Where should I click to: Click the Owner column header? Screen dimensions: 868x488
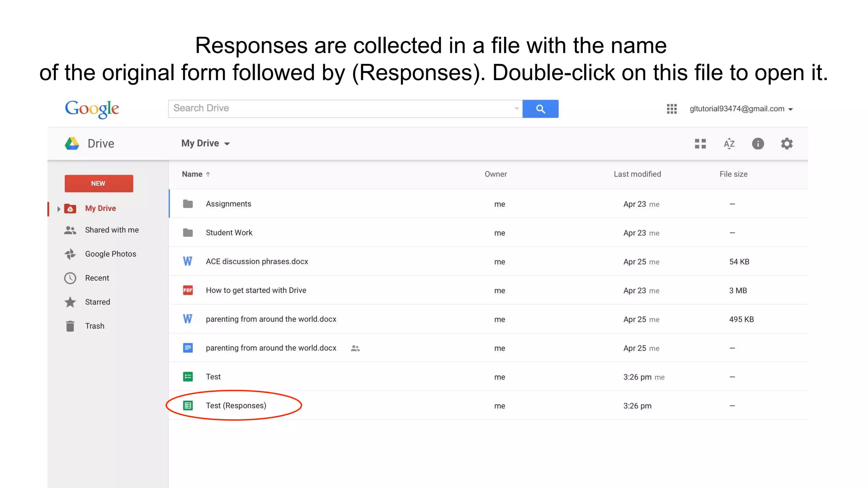[x=495, y=174]
